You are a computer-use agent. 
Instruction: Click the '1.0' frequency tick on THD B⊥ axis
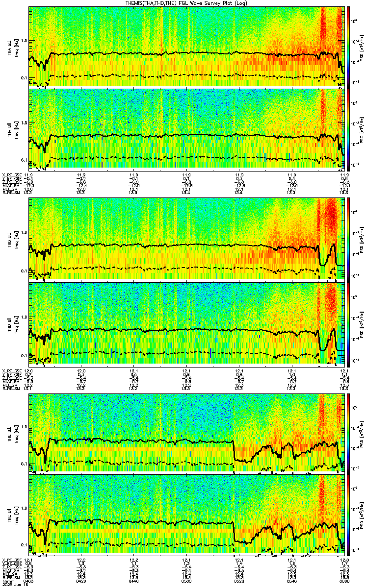pos(24,232)
